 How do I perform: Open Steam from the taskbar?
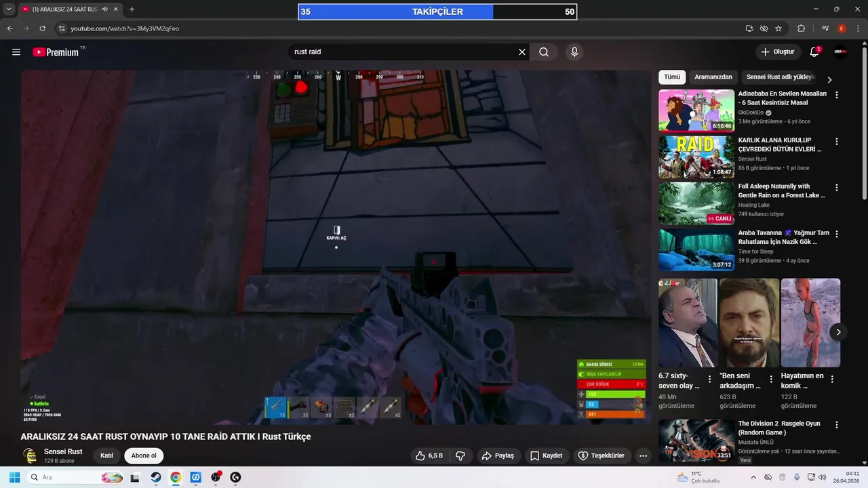(155, 477)
